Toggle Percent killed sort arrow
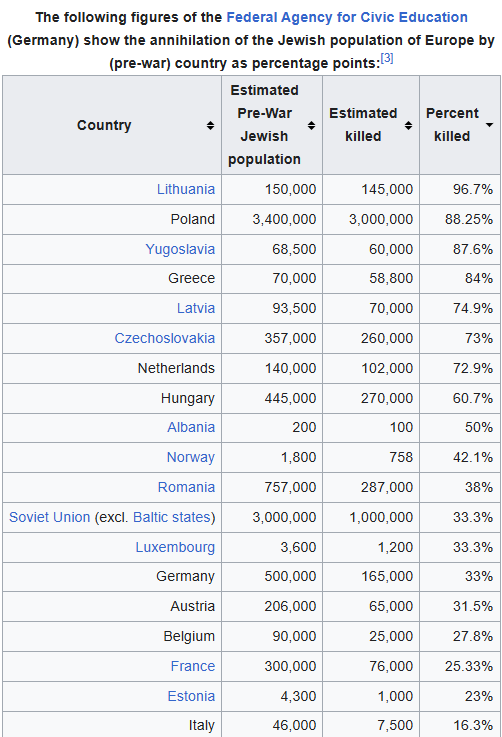 (489, 125)
